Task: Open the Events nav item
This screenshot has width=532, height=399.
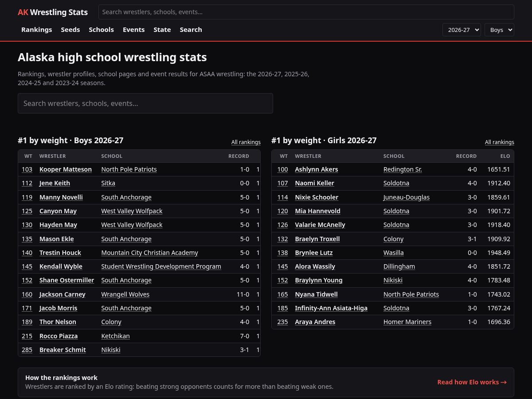Action: 133,30
